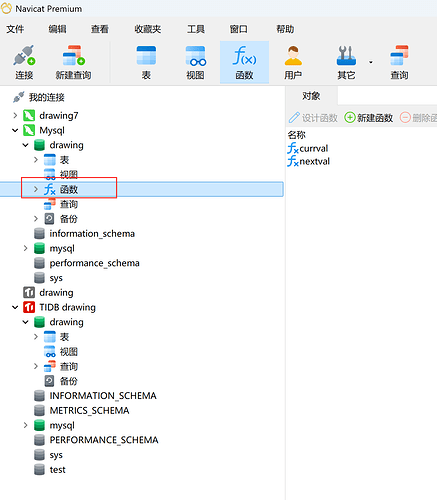This screenshot has height=500, width=437.
Task: Select the 表 (Table) toolbar icon
Action: (146, 62)
